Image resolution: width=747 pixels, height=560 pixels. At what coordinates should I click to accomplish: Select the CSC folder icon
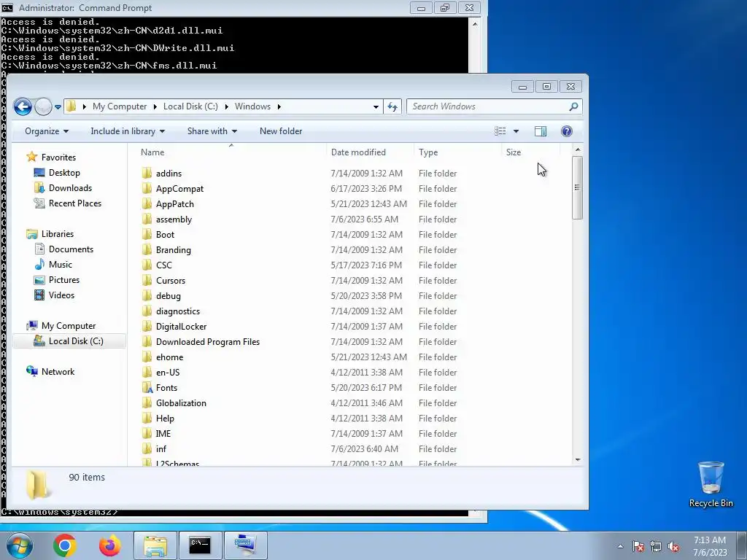click(147, 265)
